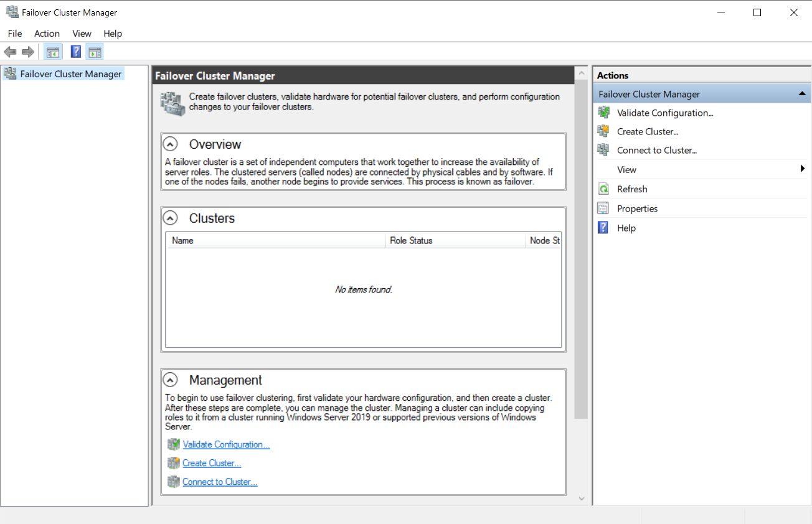The width and height of the screenshot is (812, 524).
Task: Toggle Show/Hide Console Tree toolbar icon
Action: (53, 52)
